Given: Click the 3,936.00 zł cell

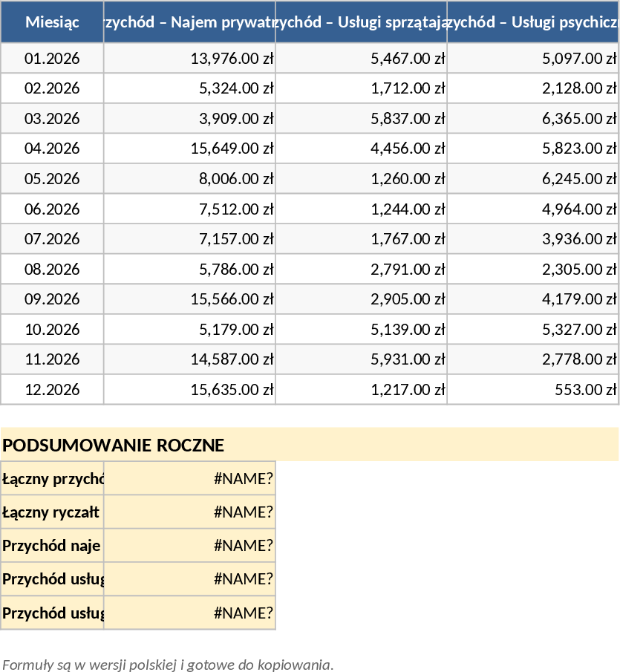Looking at the screenshot, I should tap(533, 239).
